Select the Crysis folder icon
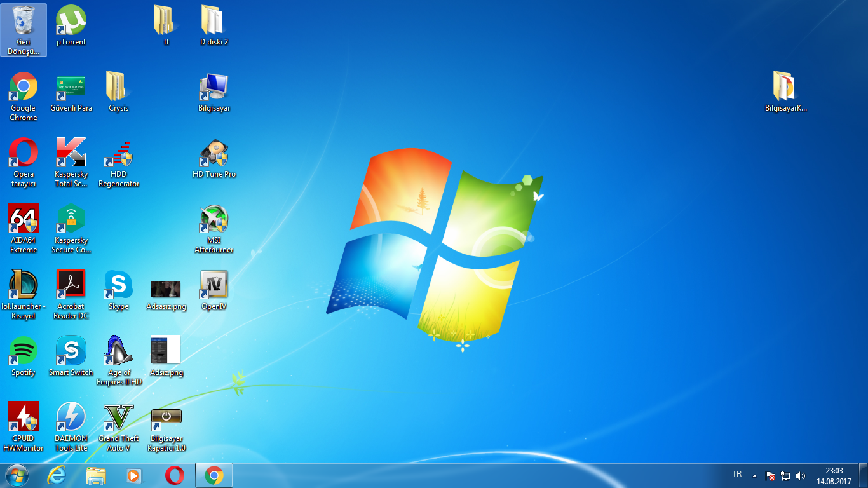 [x=119, y=91]
